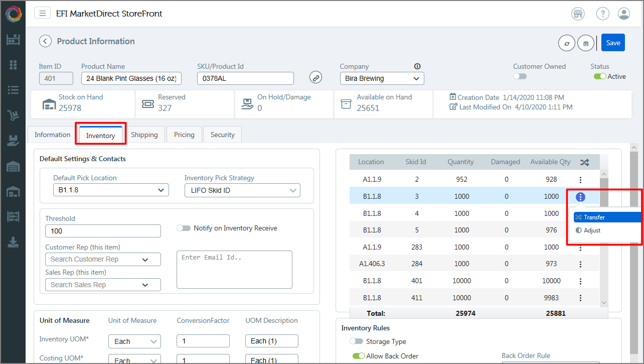Click the Location column header
This screenshot has height=364, width=644.
[x=371, y=162]
